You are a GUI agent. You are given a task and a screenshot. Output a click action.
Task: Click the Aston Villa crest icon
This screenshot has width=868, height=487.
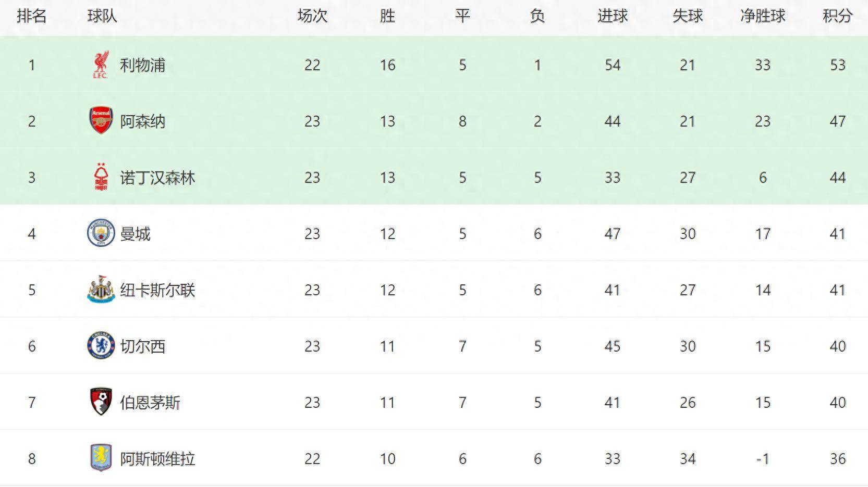(x=101, y=458)
